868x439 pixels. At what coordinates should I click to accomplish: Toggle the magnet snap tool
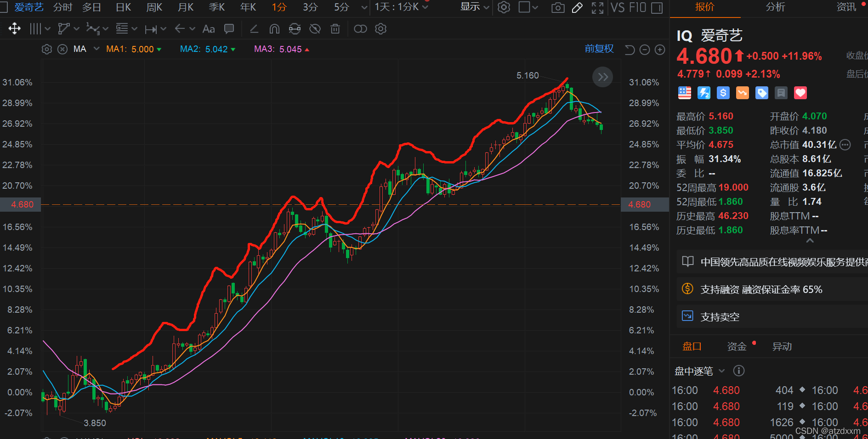click(x=274, y=29)
